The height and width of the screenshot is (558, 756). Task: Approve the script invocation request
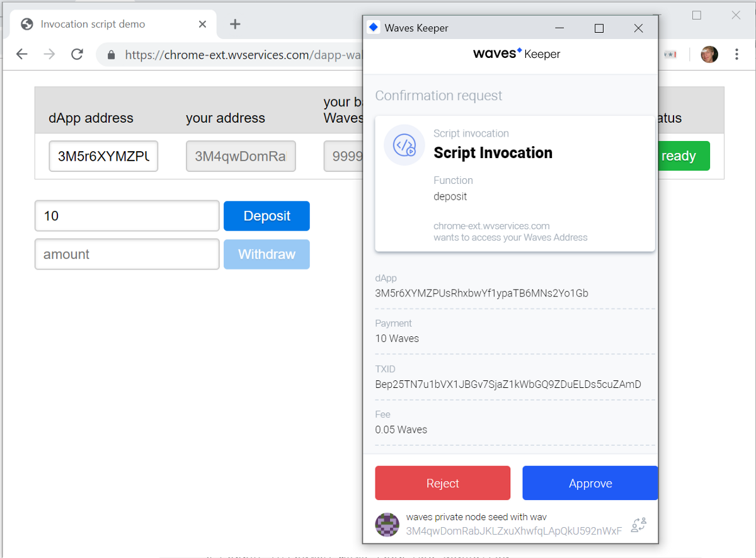tap(590, 483)
